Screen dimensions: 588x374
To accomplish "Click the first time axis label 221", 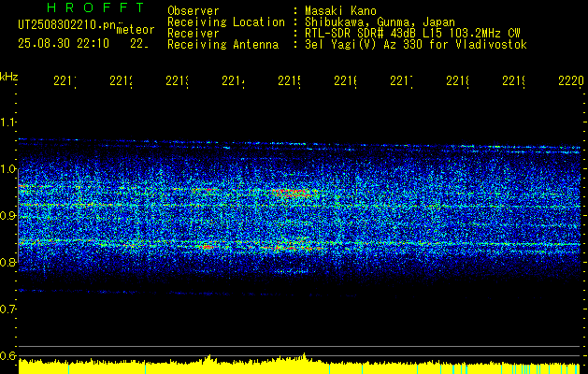I will 65,80.
